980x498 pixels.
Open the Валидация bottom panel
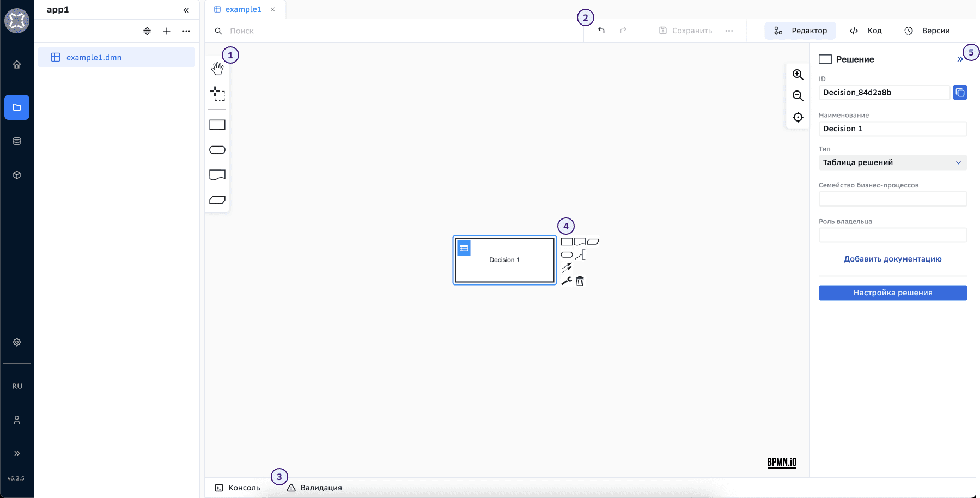pos(314,488)
